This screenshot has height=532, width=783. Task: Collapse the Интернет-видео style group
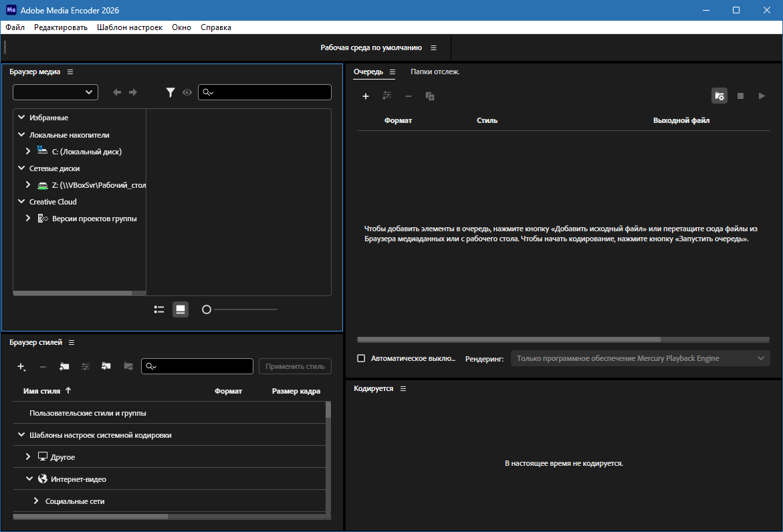pos(29,479)
